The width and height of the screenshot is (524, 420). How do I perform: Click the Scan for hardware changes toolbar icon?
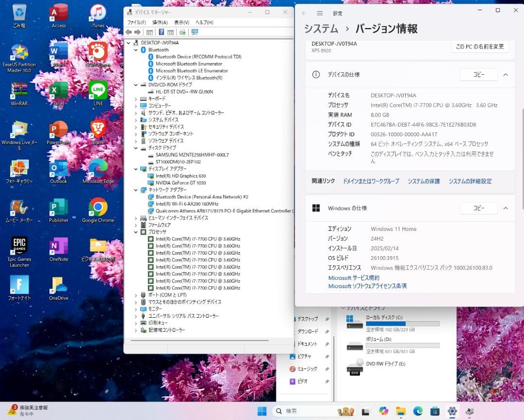click(x=183, y=32)
